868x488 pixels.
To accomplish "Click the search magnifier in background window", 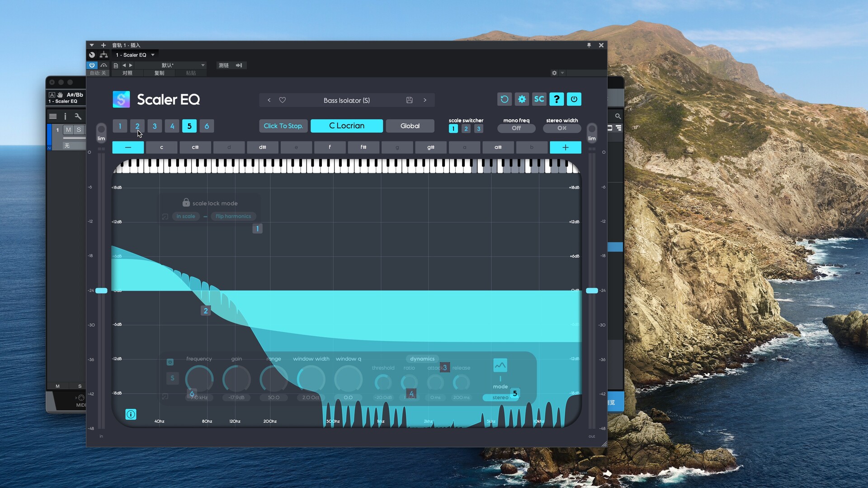I will coord(618,116).
